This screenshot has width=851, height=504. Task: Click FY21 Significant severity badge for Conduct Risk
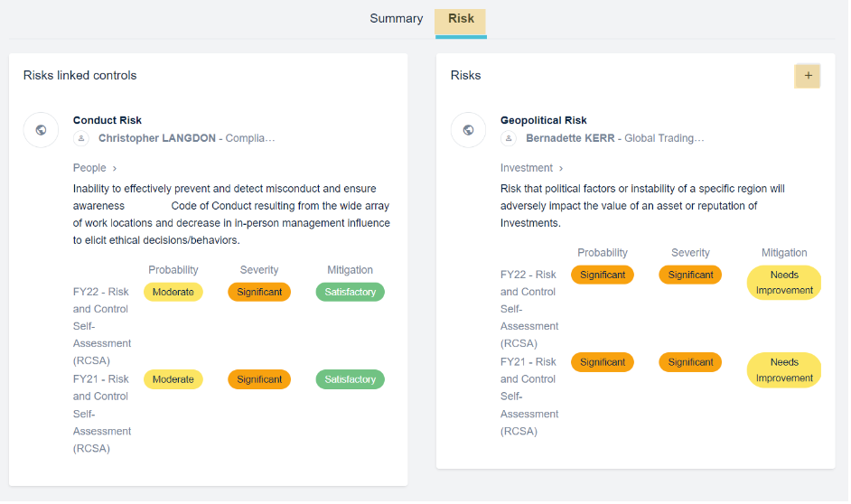pos(259,379)
